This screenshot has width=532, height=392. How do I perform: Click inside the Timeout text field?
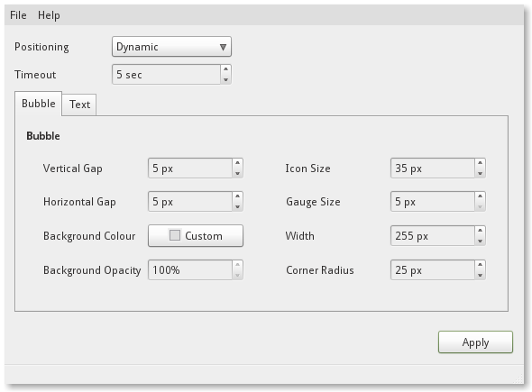pyautogui.click(x=166, y=74)
